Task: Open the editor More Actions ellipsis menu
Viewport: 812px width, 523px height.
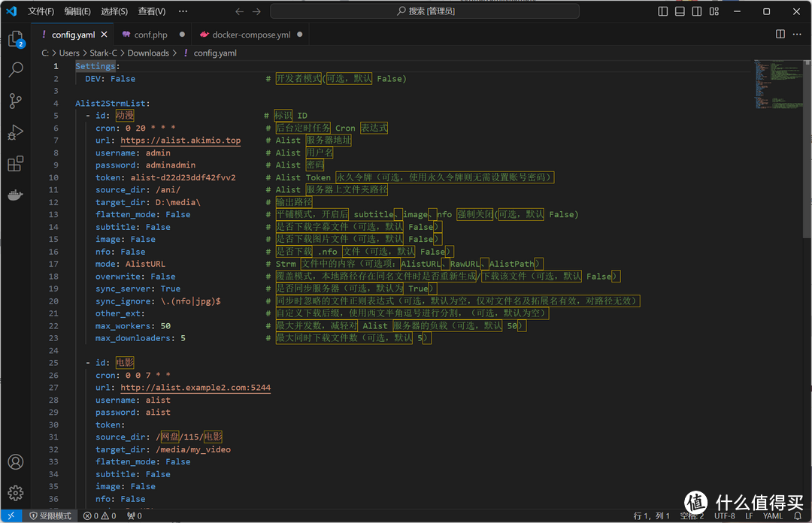Action: (797, 35)
